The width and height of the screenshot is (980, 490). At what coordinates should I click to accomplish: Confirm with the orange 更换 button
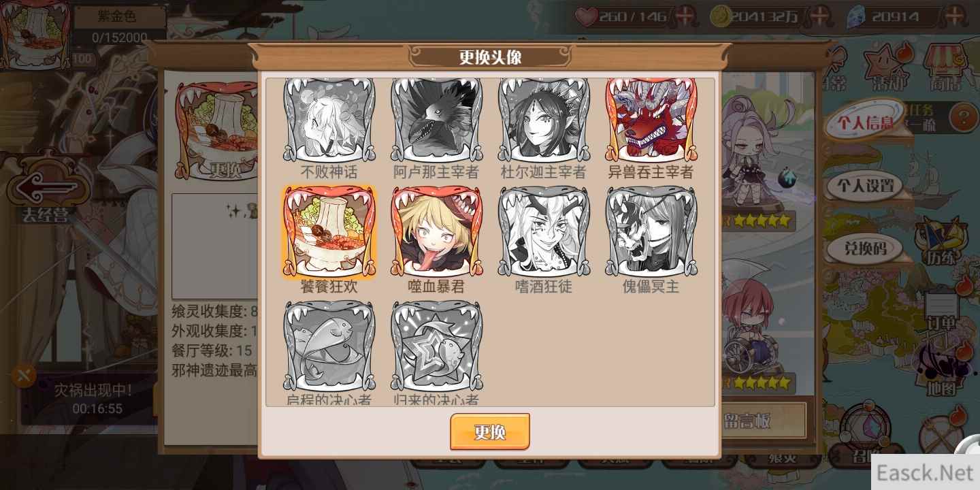[490, 431]
